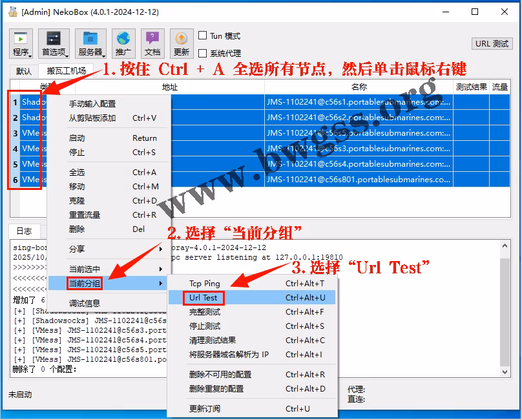Image resolution: width=522 pixels, height=420 pixels.
Task: Click the 更新 (Update) arrow icon
Action: (182, 43)
